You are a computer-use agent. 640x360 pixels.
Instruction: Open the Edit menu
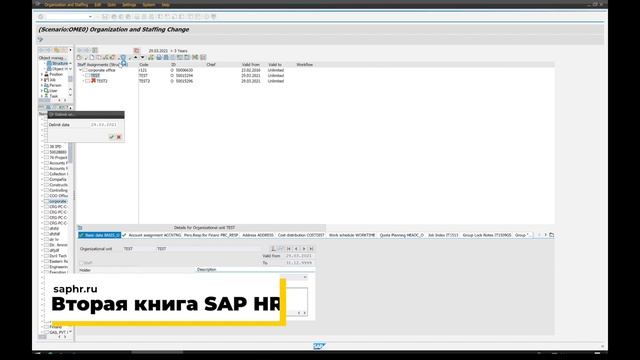(x=98, y=4)
